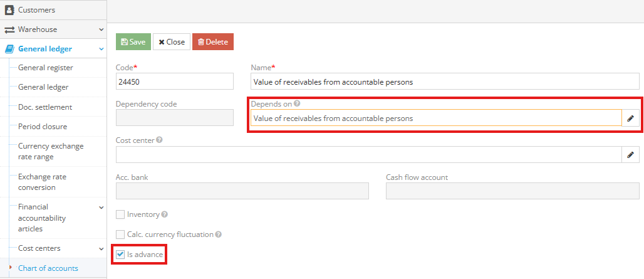Image resolution: width=644 pixels, height=279 pixels.
Task: Tick the Inventory checkbox
Action: (x=120, y=214)
